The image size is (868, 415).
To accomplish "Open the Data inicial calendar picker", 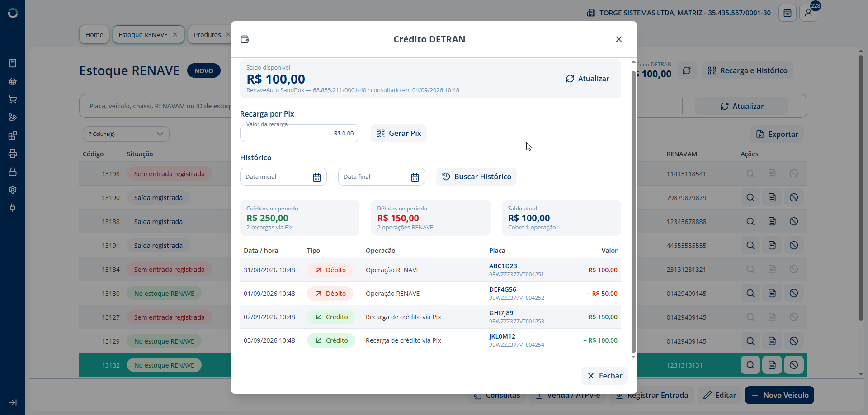I will (x=317, y=177).
